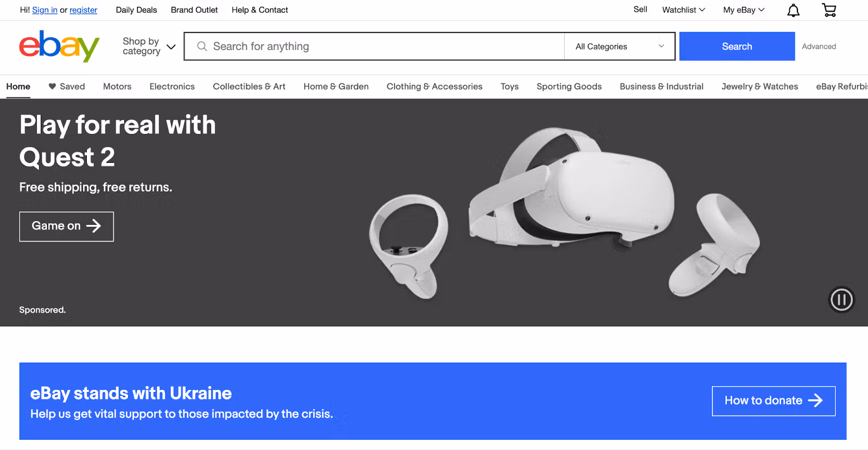Click Free shipping, free returns text
The image size is (868, 450).
[x=95, y=187]
